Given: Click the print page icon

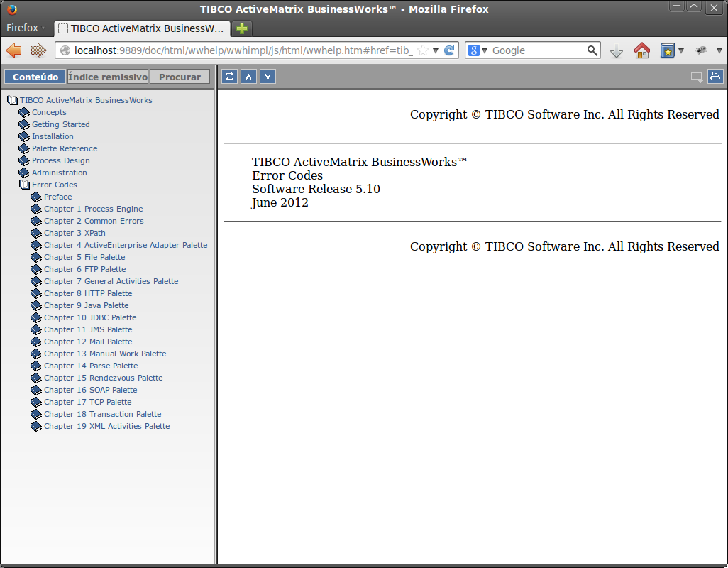Looking at the screenshot, I should pos(715,77).
